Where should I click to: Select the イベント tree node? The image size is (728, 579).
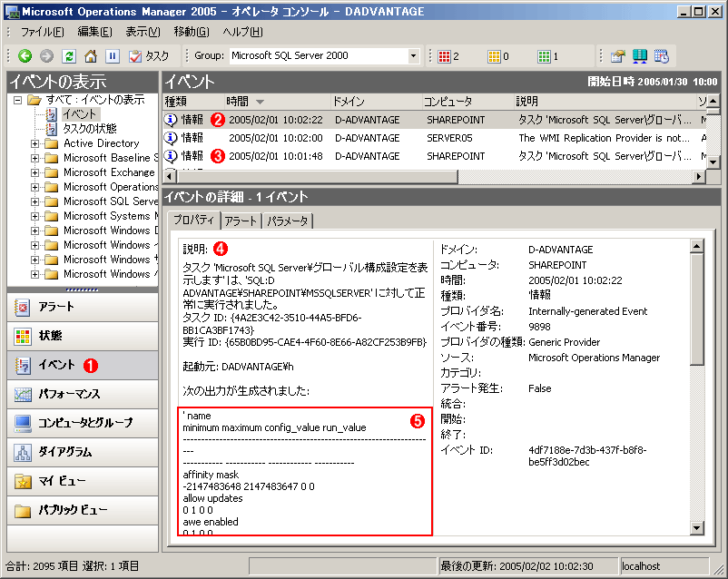pos(80,114)
